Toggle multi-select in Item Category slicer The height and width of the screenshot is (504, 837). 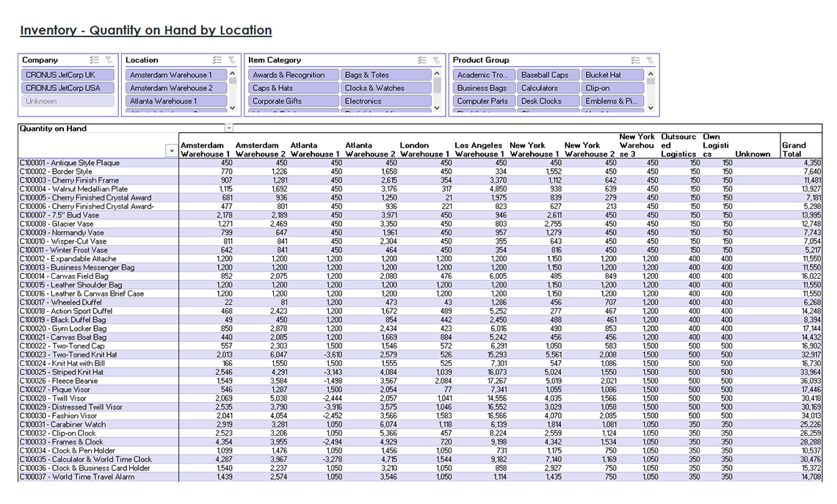tap(421, 60)
